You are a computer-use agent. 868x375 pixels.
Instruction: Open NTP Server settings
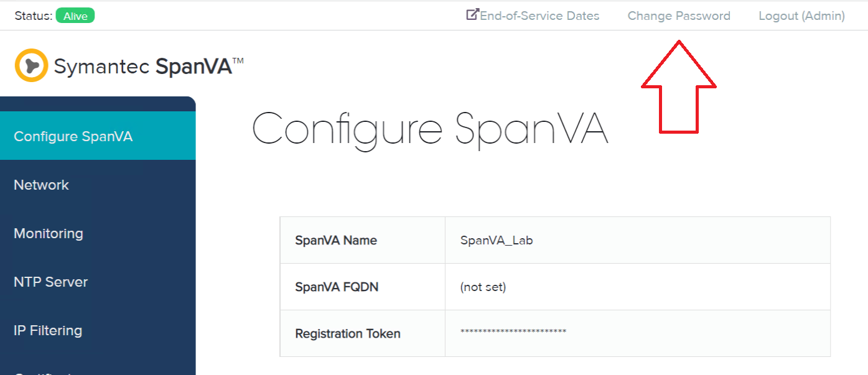51,282
